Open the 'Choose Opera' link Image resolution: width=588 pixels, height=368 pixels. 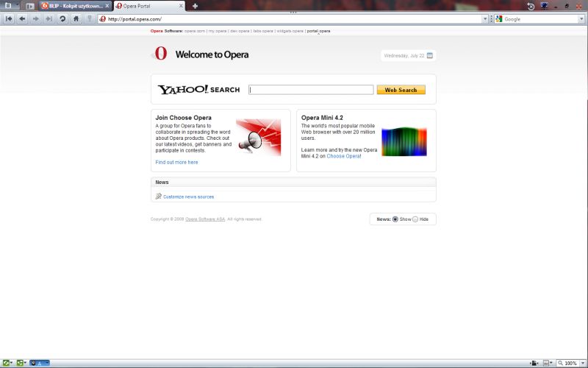(343, 156)
